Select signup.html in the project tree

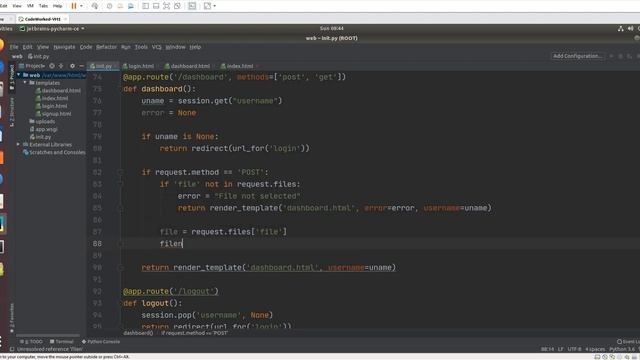53,114
